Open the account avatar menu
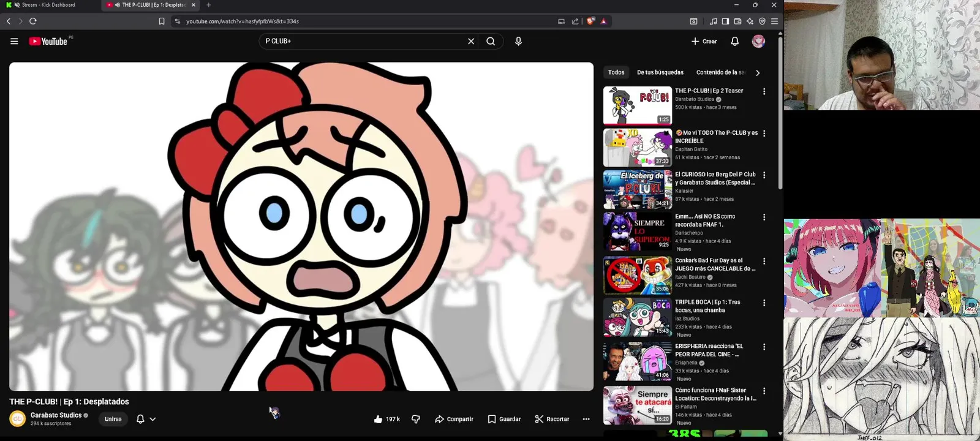This screenshot has width=980, height=441. coord(758,41)
